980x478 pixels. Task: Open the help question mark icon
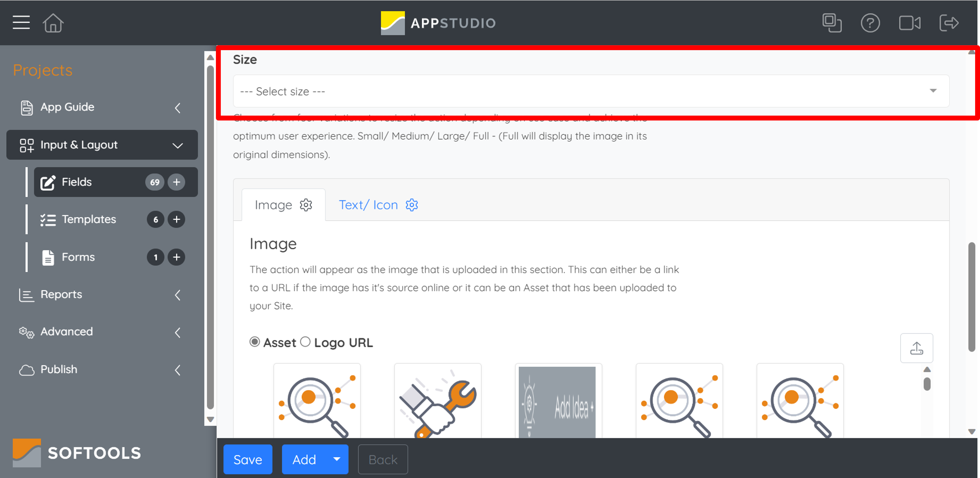tap(870, 23)
